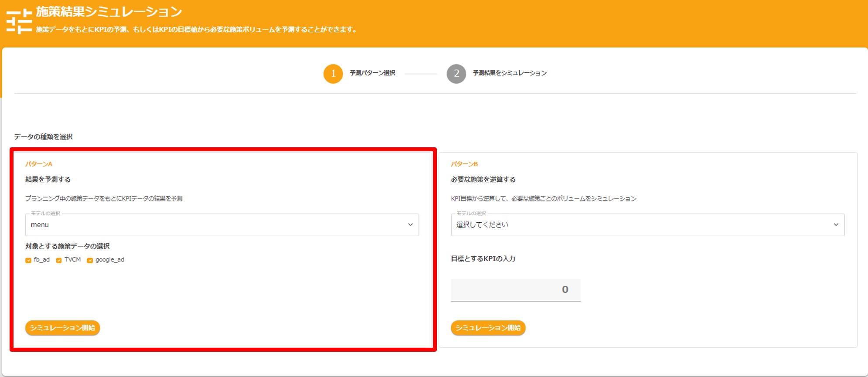The width and height of the screenshot is (868, 377).
Task: Click header subtitle beginning 施策データをもとに
Action: [x=196, y=30]
